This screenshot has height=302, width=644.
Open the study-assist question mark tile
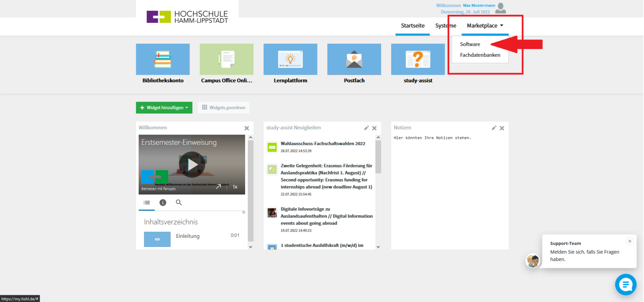pyautogui.click(x=418, y=59)
